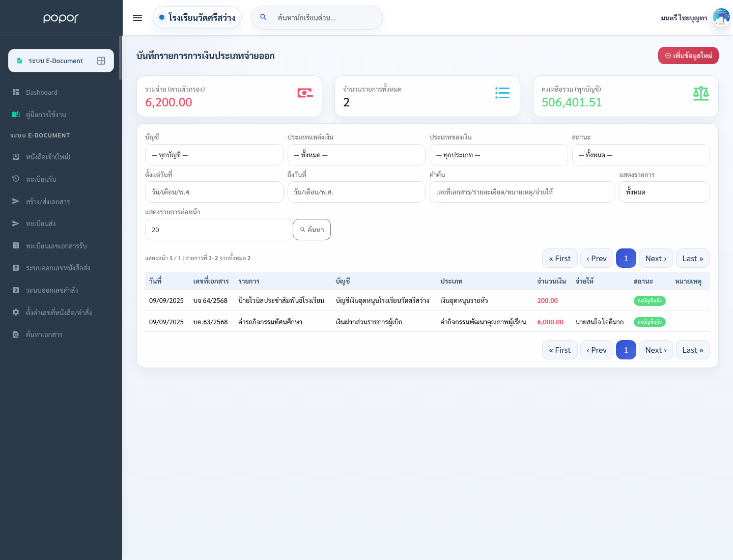Screen dimensions: 733x560
Task: Click the ป้ายไวนิลประชาสัมพันธ์โรงเรียน row text
Action: click(281, 300)
